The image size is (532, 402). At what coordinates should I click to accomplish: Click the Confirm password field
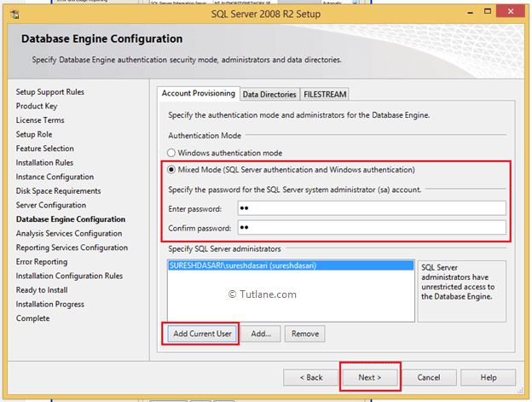click(372, 228)
